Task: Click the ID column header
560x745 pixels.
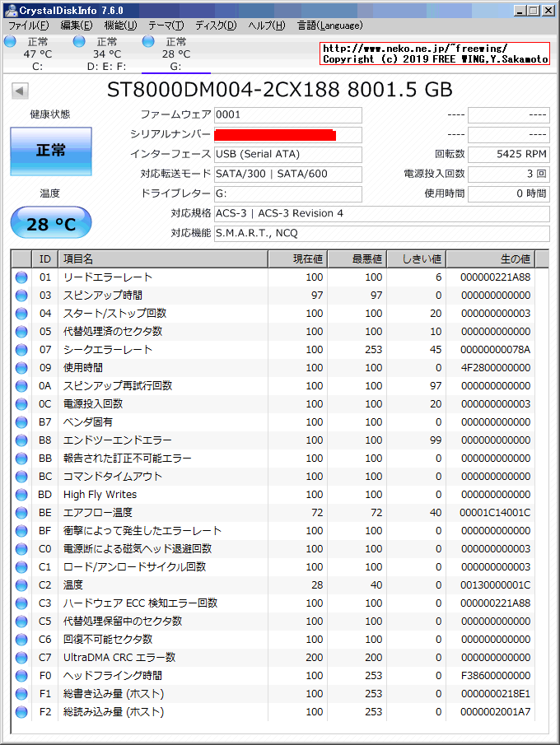Action: pyautogui.click(x=44, y=259)
